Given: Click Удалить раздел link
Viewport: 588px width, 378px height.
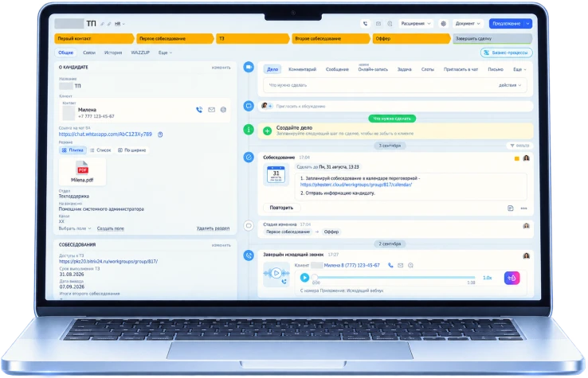Looking at the screenshot, I should [x=213, y=228].
